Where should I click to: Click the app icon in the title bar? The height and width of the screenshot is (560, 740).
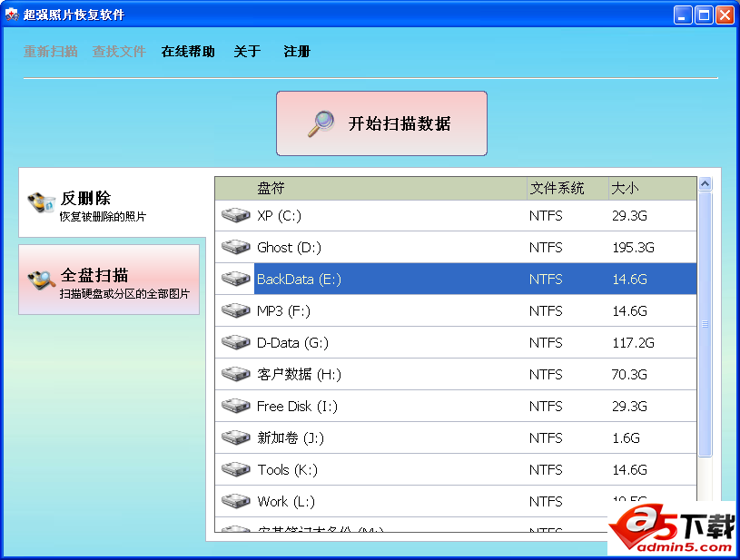12,14
